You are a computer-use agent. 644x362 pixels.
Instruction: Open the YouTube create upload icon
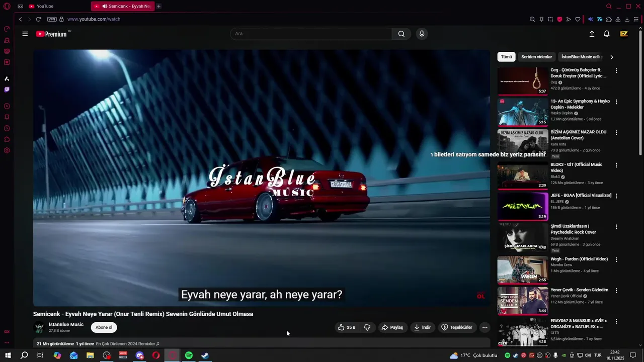pos(592,34)
